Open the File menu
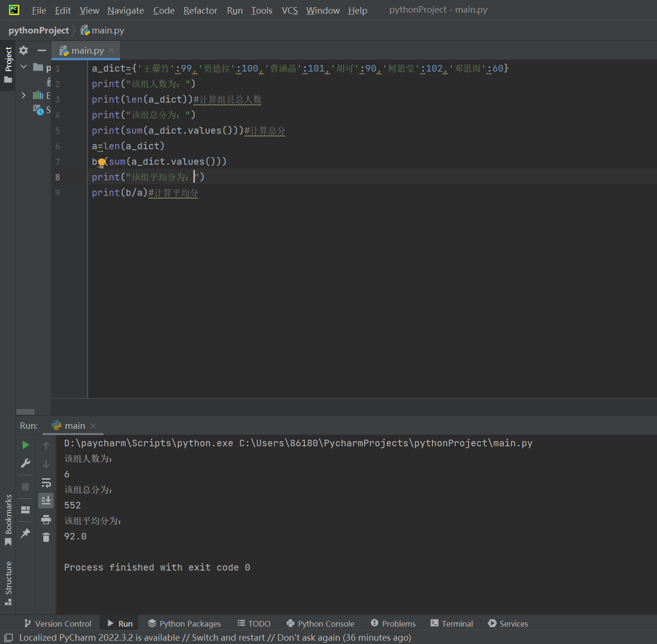 (x=39, y=10)
